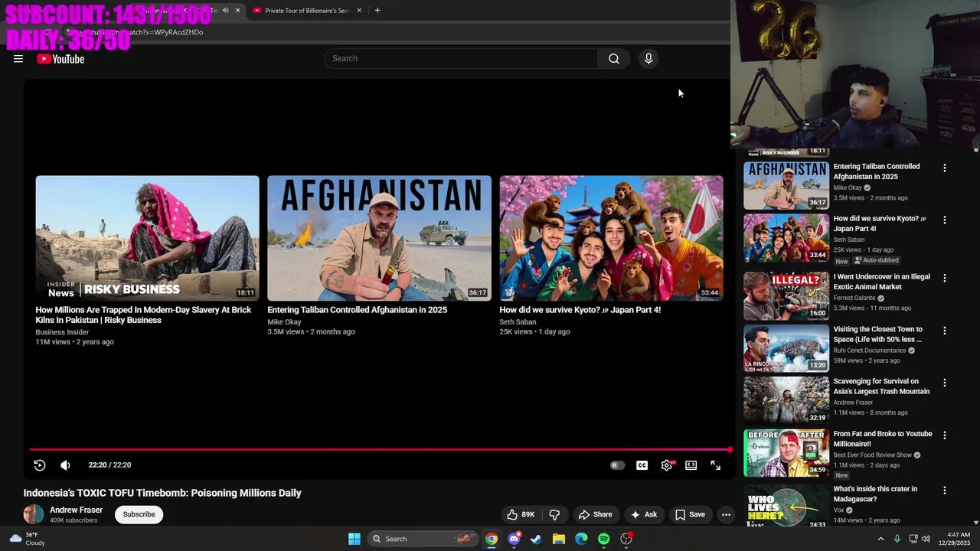Screen dimensions: 980x551
Task: Click the search magnifier button
Action: (614, 59)
